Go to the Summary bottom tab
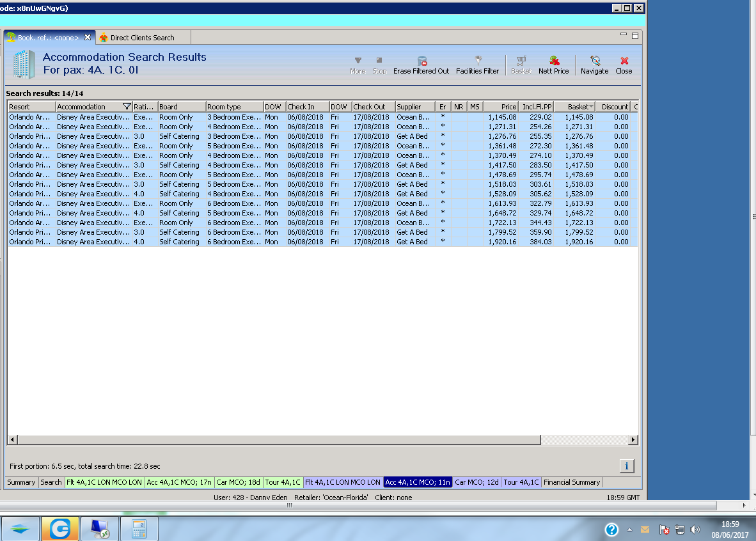 pyautogui.click(x=22, y=482)
